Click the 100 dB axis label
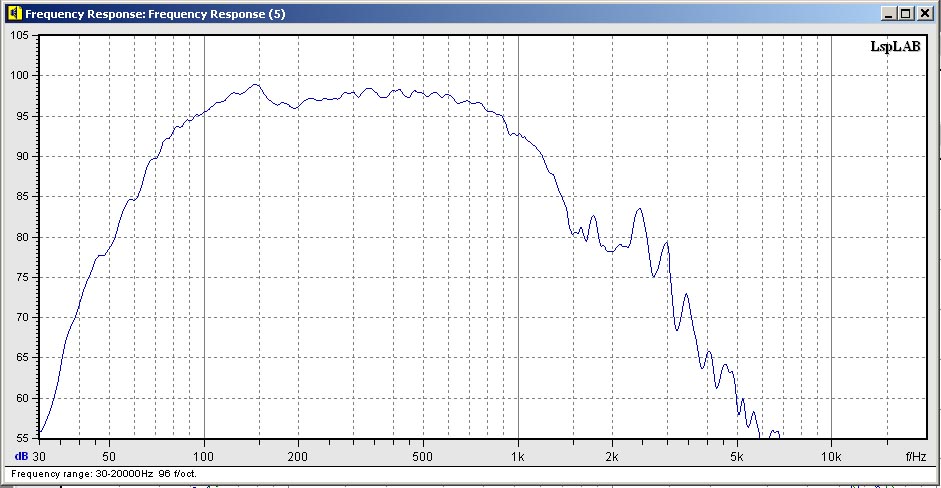 (x=19, y=76)
